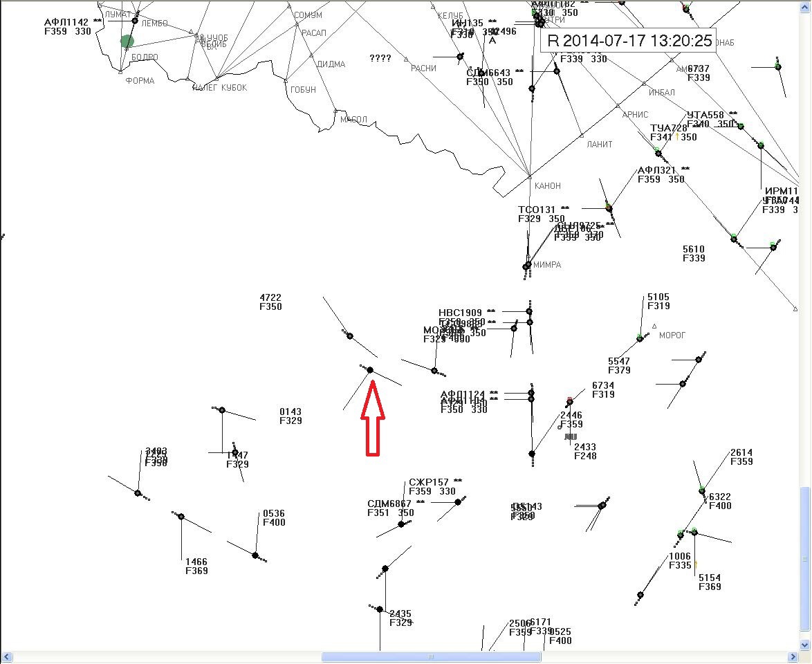Select the ТСО131 flight label
Image resolution: width=812 pixels, height=664 pixels.
tap(544, 214)
